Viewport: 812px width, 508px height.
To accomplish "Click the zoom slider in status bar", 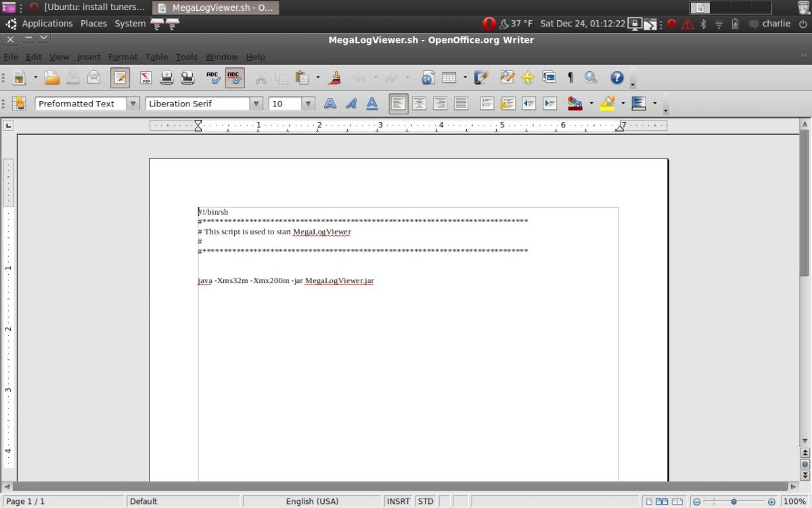I will click(x=734, y=501).
